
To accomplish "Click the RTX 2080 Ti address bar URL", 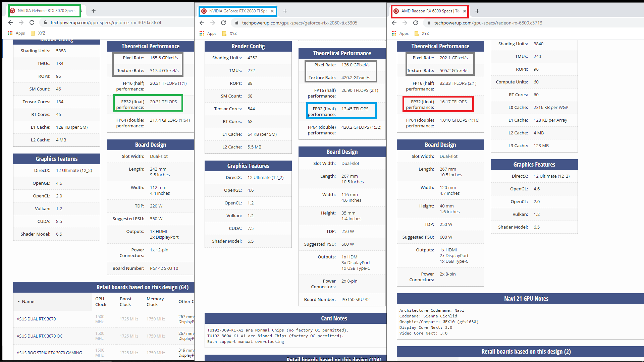I will pos(300,23).
